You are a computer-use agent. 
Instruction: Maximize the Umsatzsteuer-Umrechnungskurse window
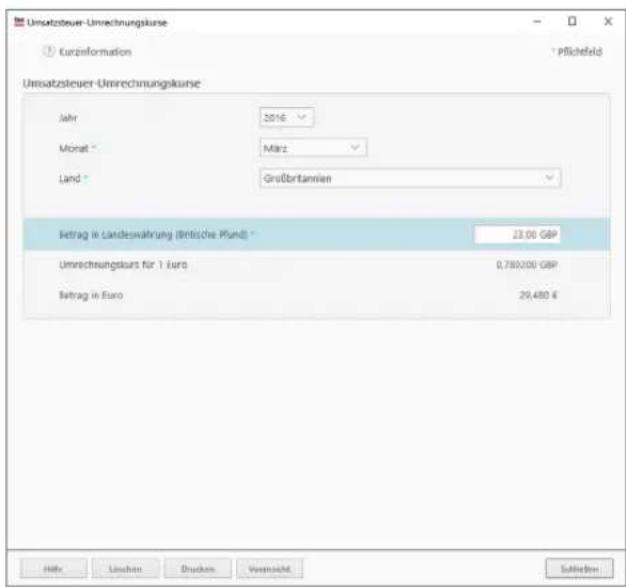572,21
